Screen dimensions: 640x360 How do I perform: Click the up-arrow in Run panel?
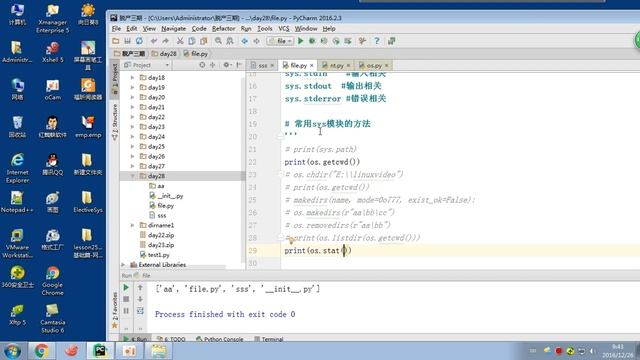(x=140, y=288)
